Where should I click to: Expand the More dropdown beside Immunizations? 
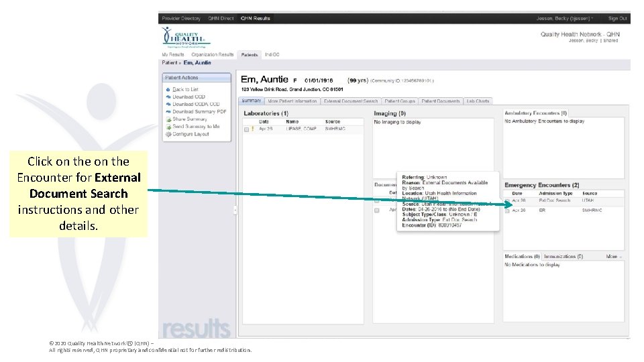[614, 257]
